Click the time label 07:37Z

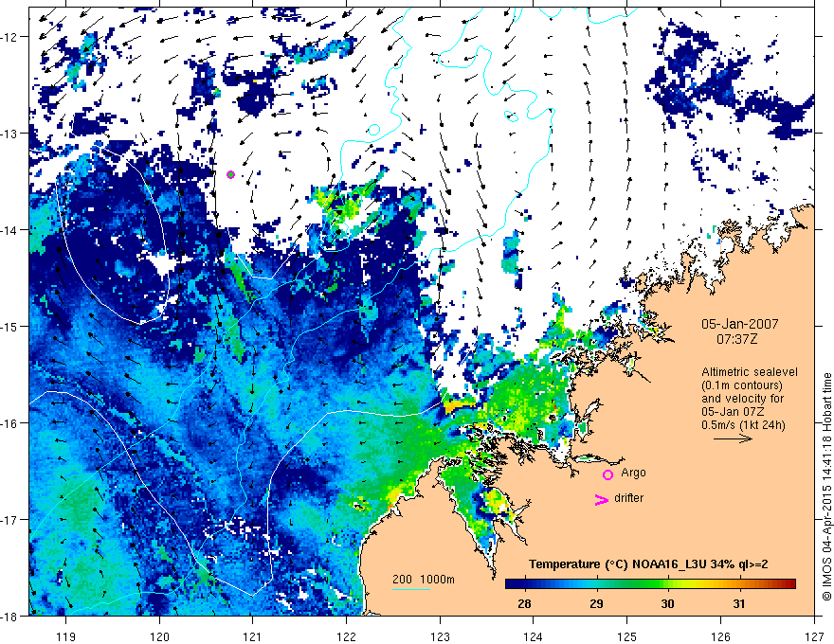[x=736, y=339]
